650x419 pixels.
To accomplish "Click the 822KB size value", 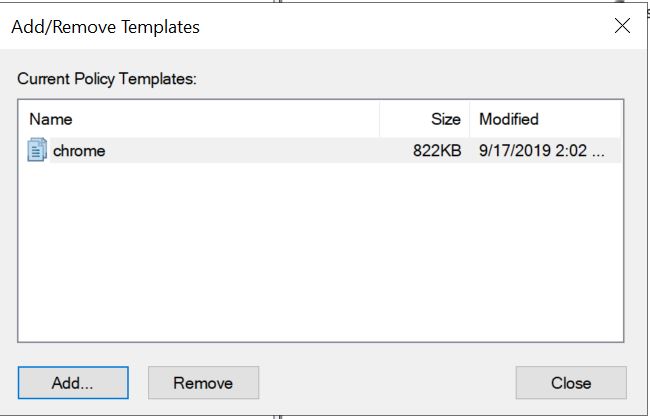I will 436,151.
